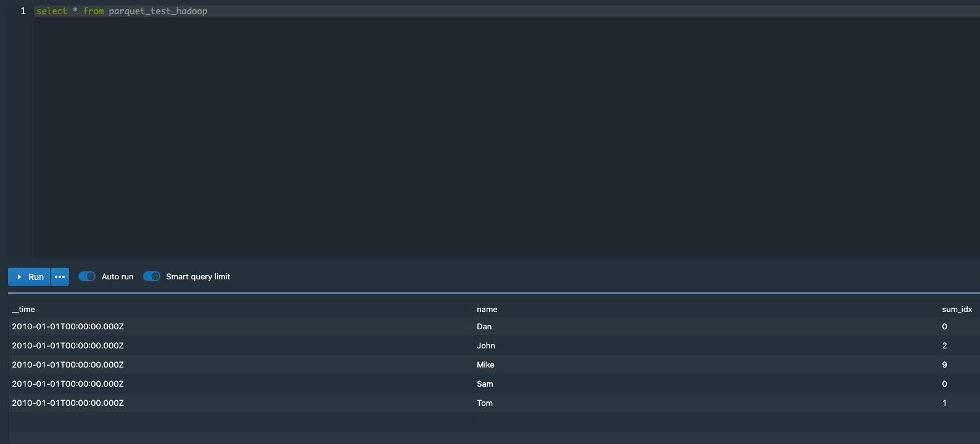The width and height of the screenshot is (980, 444).
Task: Click the sum_idx value in Dan row
Action: coord(944,326)
